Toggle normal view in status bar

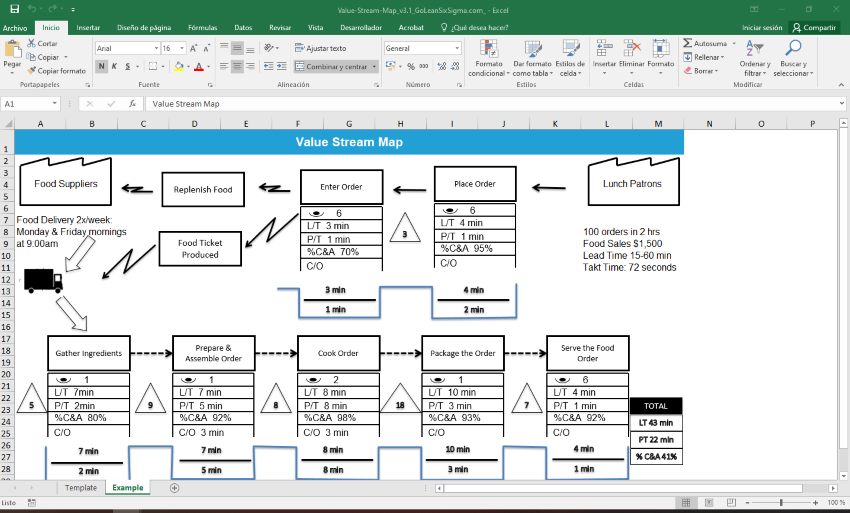686,503
